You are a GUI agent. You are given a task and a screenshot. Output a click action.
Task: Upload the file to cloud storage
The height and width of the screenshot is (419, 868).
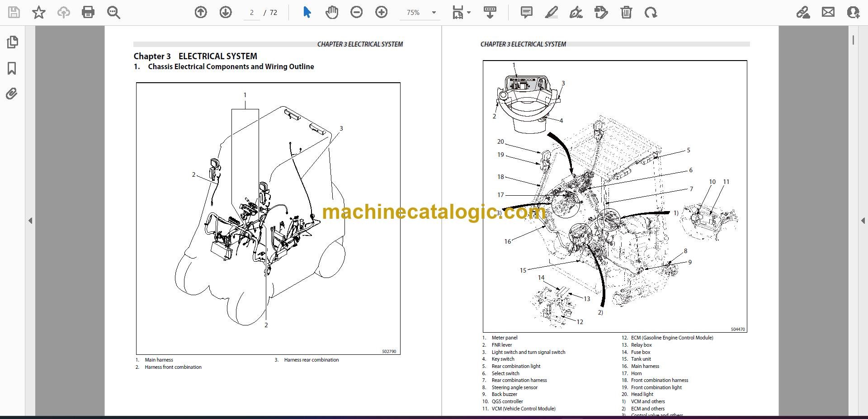pyautogui.click(x=63, y=12)
